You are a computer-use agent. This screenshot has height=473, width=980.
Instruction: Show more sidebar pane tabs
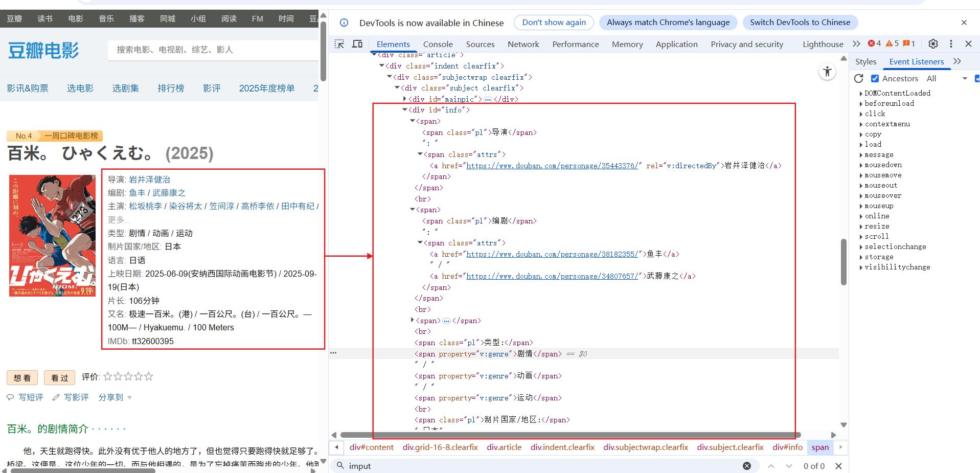point(957,61)
